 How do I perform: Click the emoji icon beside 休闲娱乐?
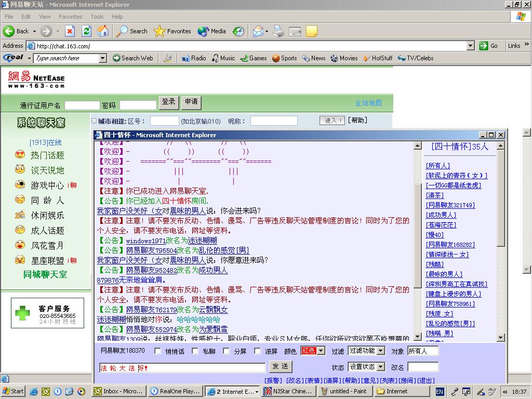20,215
